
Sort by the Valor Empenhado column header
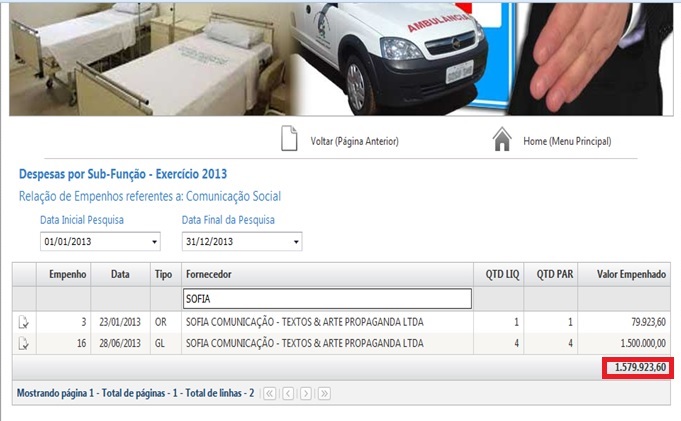[x=631, y=274]
